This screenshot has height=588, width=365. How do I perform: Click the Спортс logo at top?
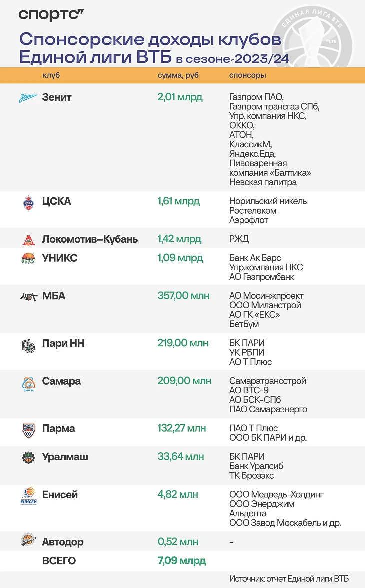coord(51,14)
